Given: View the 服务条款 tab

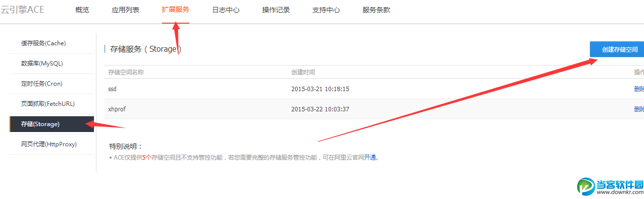Looking at the screenshot, I should (x=376, y=10).
